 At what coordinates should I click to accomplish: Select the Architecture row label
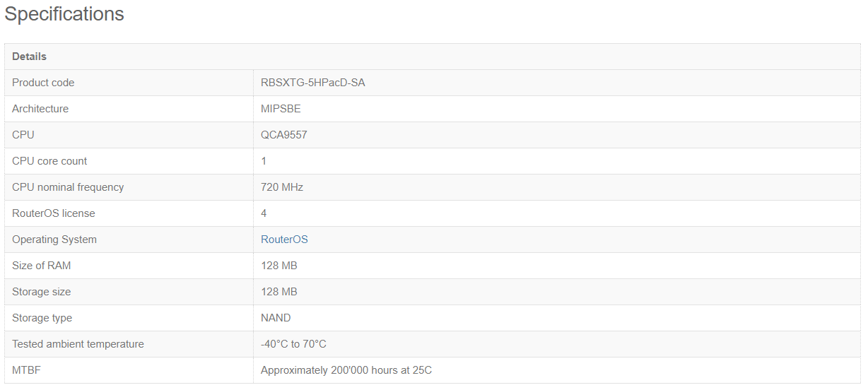pyautogui.click(x=40, y=109)
